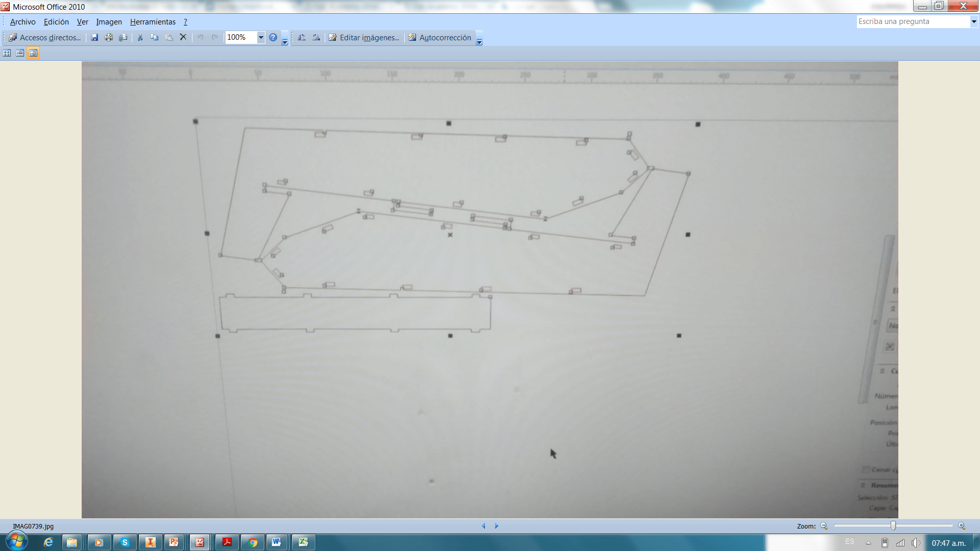Viewport: 980px width, 551px height.
Task: Click the Save icon in toolbar
Action: tap(94, 37)
